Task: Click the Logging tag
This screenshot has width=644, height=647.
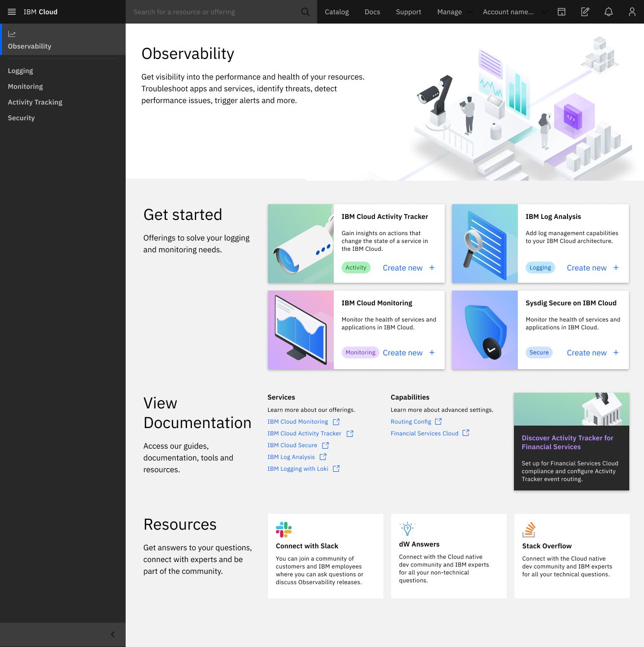Action: (540, 268)
